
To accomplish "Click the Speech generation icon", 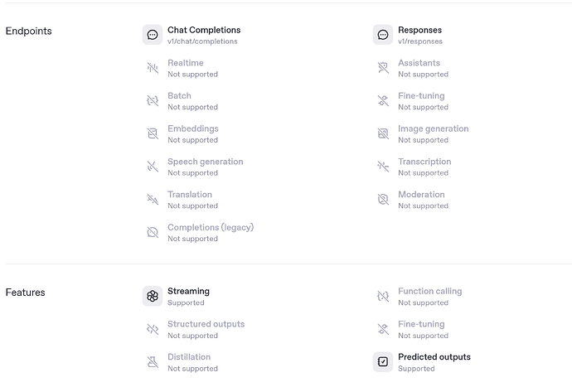I will [x=153, y=167].
